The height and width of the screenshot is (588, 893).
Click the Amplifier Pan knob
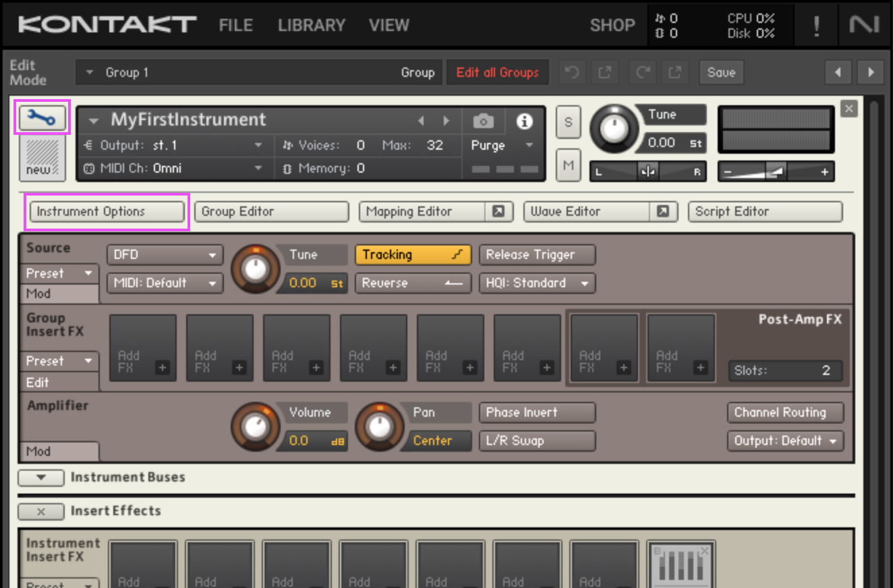point(379,427)
